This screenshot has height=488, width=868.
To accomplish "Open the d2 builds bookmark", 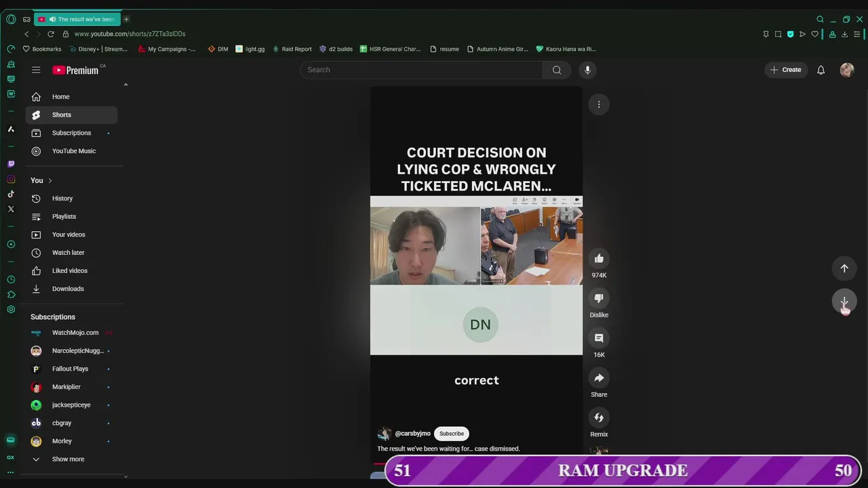I will click(336, 49).
